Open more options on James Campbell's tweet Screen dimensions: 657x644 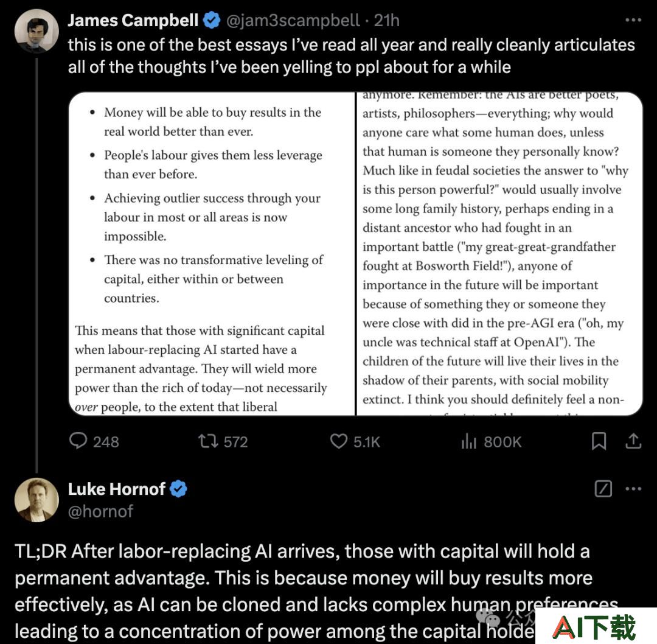(633, 20)
